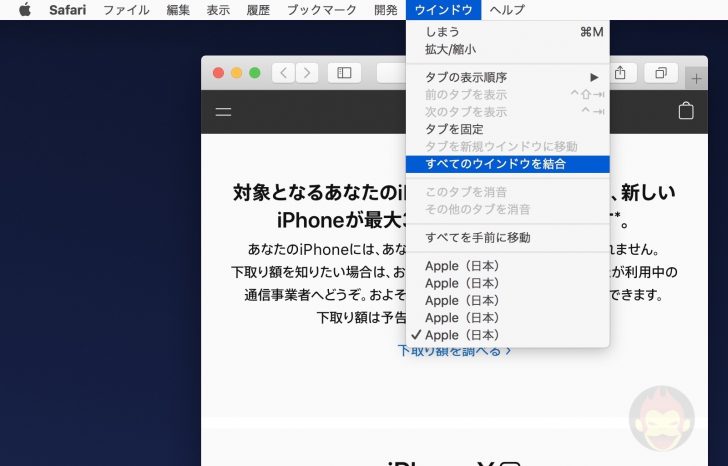The height and width of the screenshot is (466, 728).
Task: Open the shopping bag icon
Action: [686, 111]
